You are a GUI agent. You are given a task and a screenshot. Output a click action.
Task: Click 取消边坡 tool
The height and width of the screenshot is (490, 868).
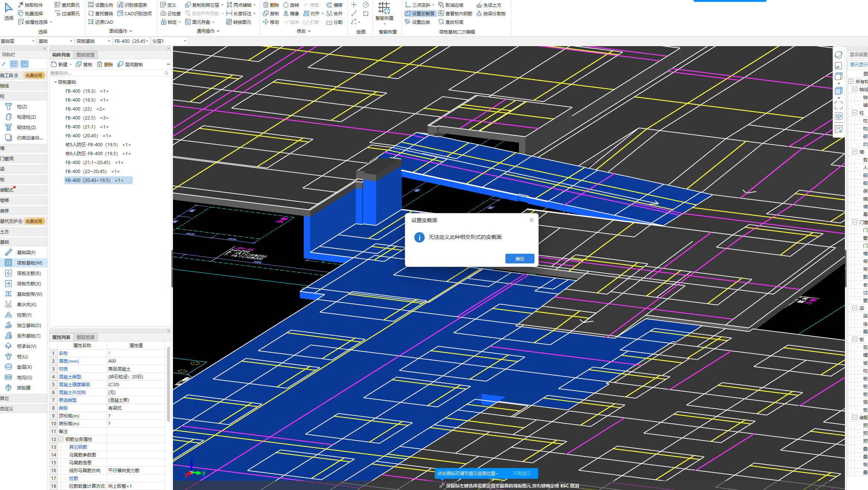[451, 5]
